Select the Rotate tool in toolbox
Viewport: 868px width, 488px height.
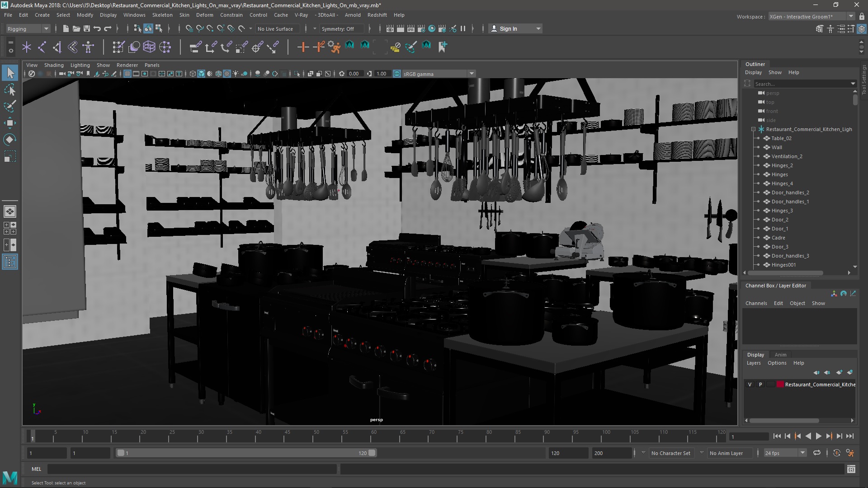[x=10, y=140]
